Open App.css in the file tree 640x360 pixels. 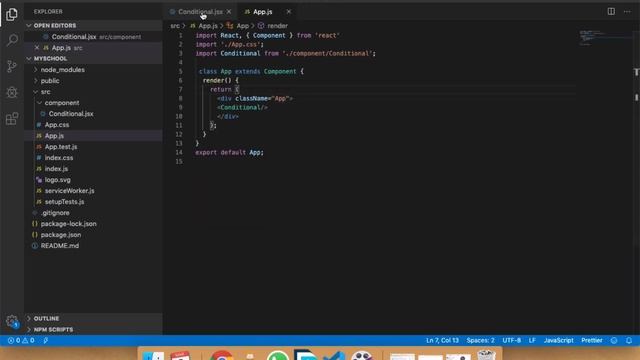(x=57, y=125)
